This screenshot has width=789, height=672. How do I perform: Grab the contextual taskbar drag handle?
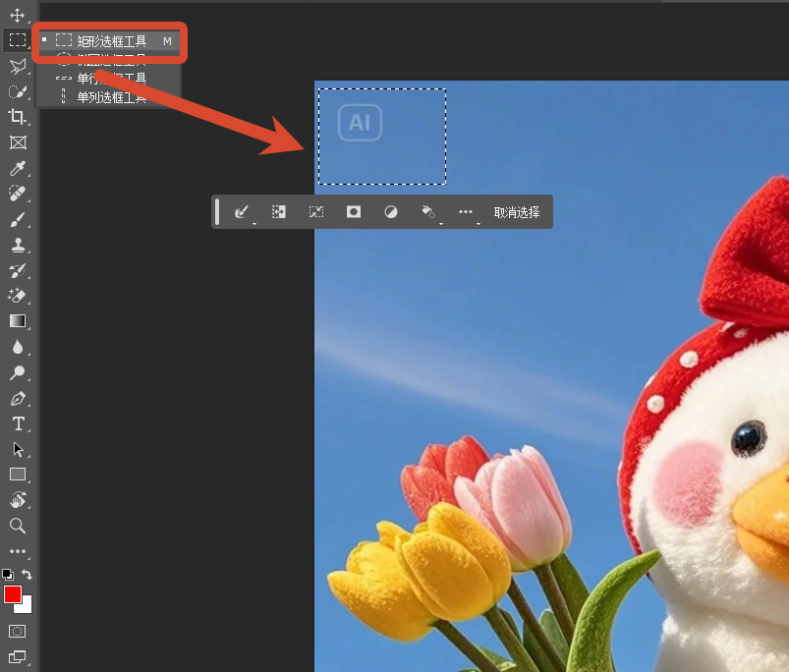[217, 212]
